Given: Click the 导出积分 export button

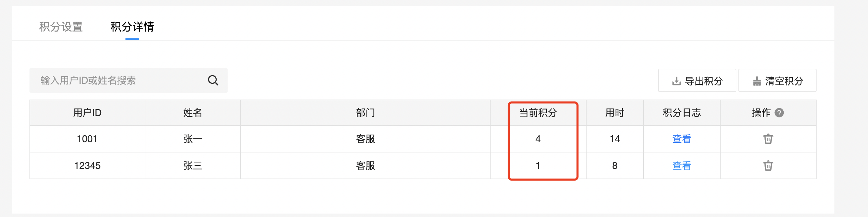Looking at the screenshot, I should [x=697, y=81].
